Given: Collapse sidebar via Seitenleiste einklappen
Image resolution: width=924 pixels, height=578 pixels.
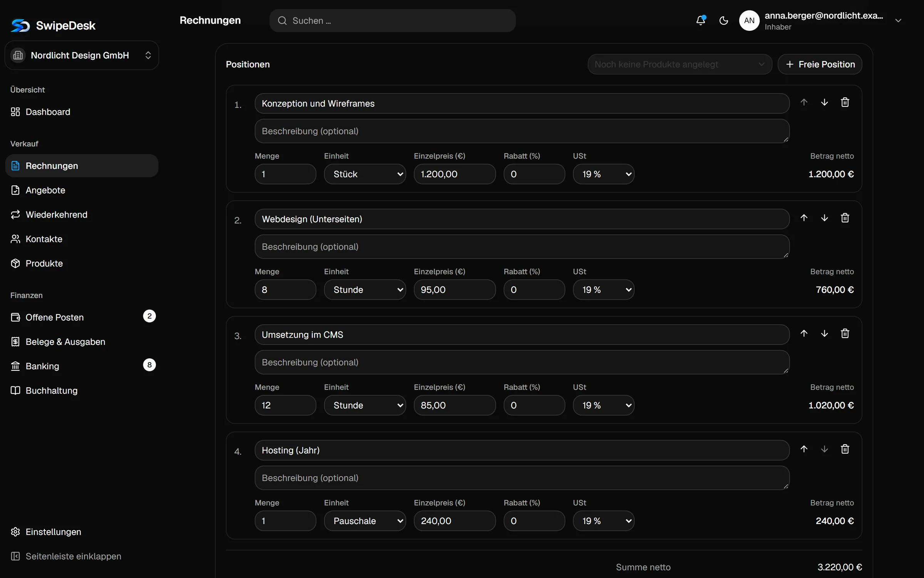Looking at the screenshot, I should point(82,556).
